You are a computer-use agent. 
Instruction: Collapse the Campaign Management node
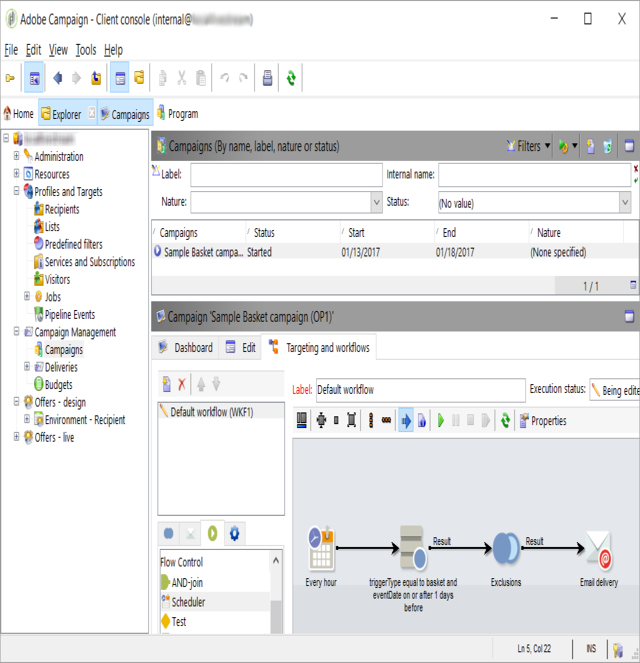pyautogui.click(x=16, y=331)
